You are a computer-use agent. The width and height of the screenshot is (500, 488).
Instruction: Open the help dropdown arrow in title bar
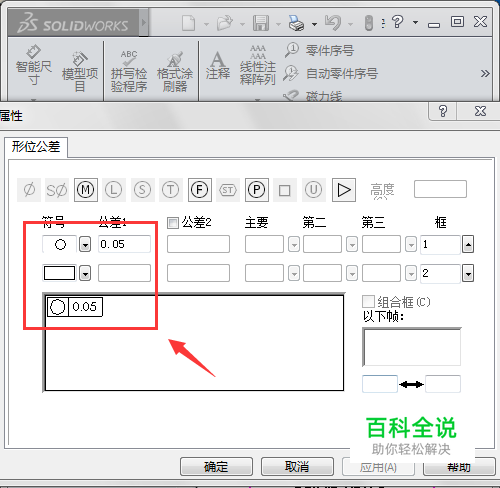[415, 22]
